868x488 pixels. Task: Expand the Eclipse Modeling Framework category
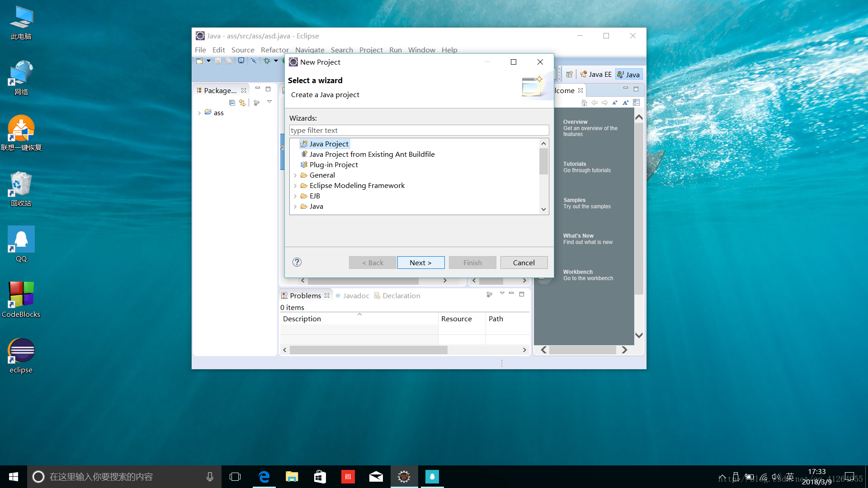click(x=295, y=185)
